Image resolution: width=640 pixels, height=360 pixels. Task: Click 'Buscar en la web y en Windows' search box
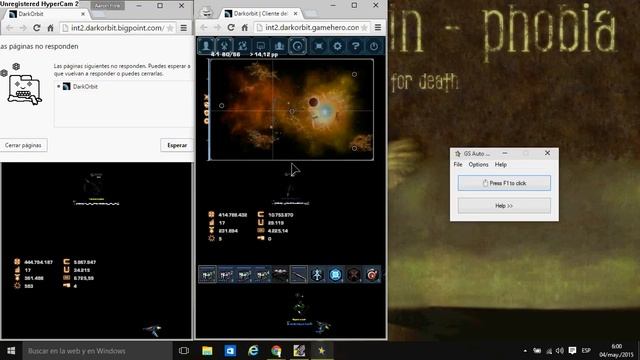tap(97, 351)
